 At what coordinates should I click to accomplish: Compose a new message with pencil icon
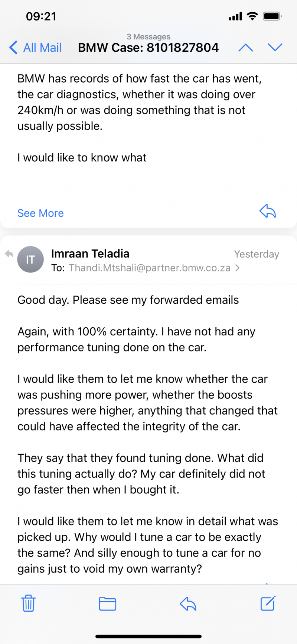[268, 603]
